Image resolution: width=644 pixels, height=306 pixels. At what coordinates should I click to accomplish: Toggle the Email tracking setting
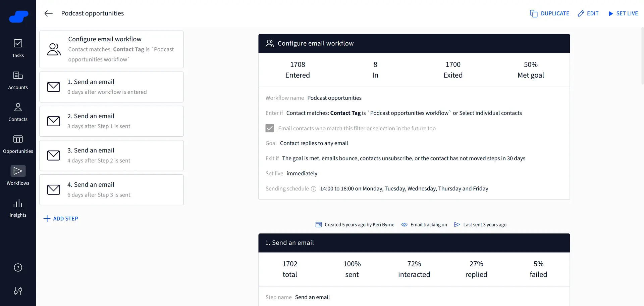pyautogui.click(x=424, y=224)
